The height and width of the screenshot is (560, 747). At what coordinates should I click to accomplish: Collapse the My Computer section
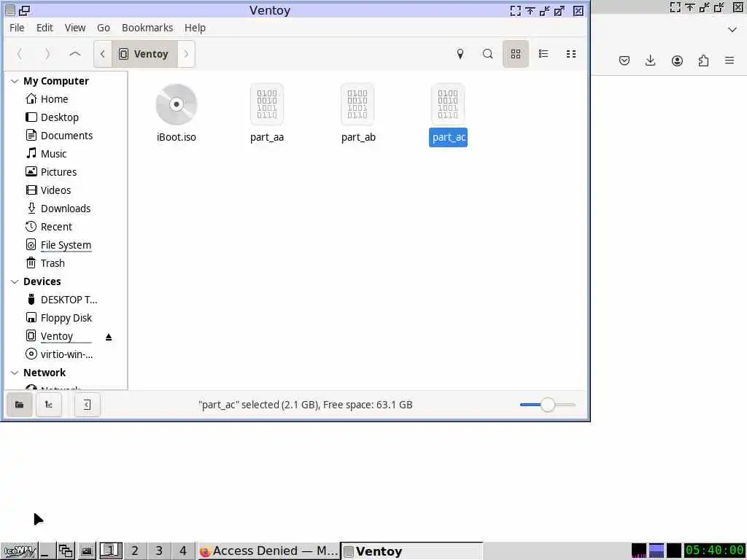pyautogui.click(x=15, y=82)
